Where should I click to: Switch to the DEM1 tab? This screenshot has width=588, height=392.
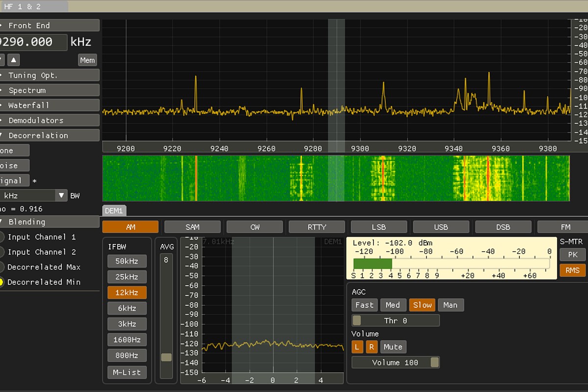click(x=115, y=210)
